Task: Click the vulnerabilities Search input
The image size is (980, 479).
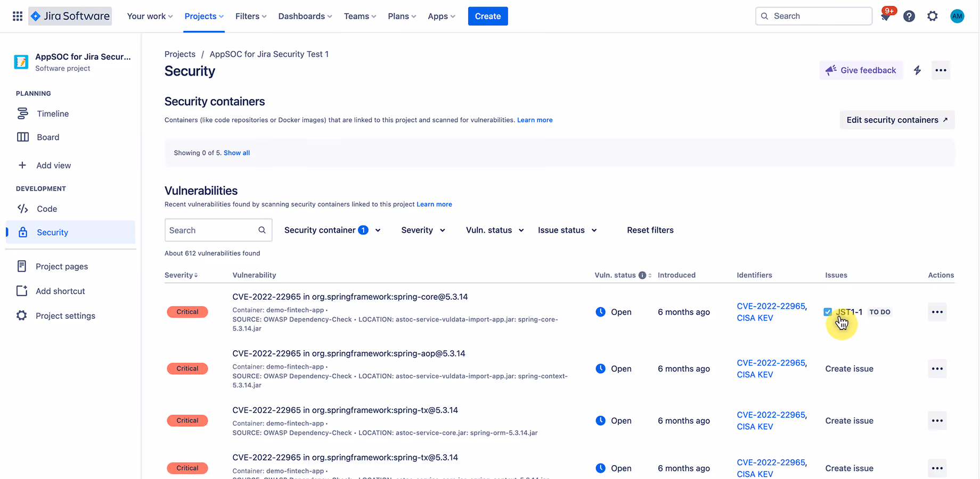Action: click(x=218, y=230)
